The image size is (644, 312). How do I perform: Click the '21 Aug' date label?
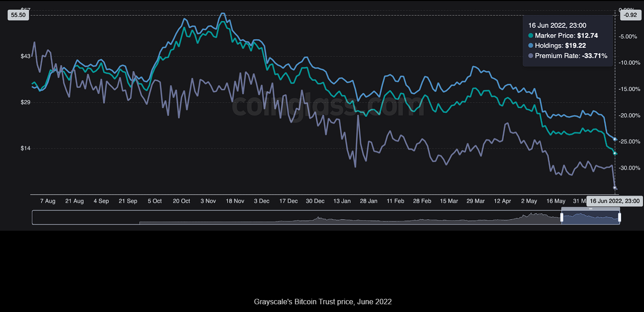click(75, 201)
